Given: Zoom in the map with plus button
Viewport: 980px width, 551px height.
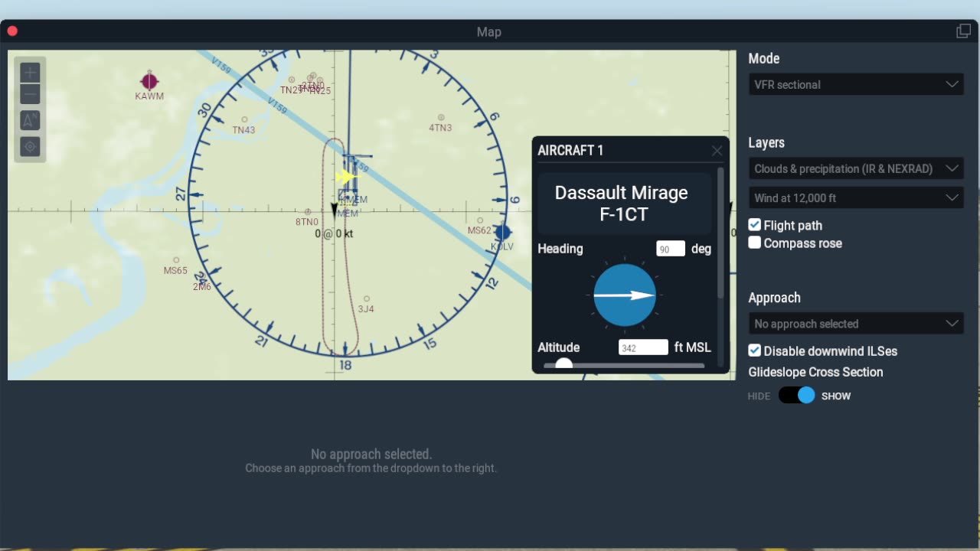Looking at the screenshot, I should pos(30,73).
